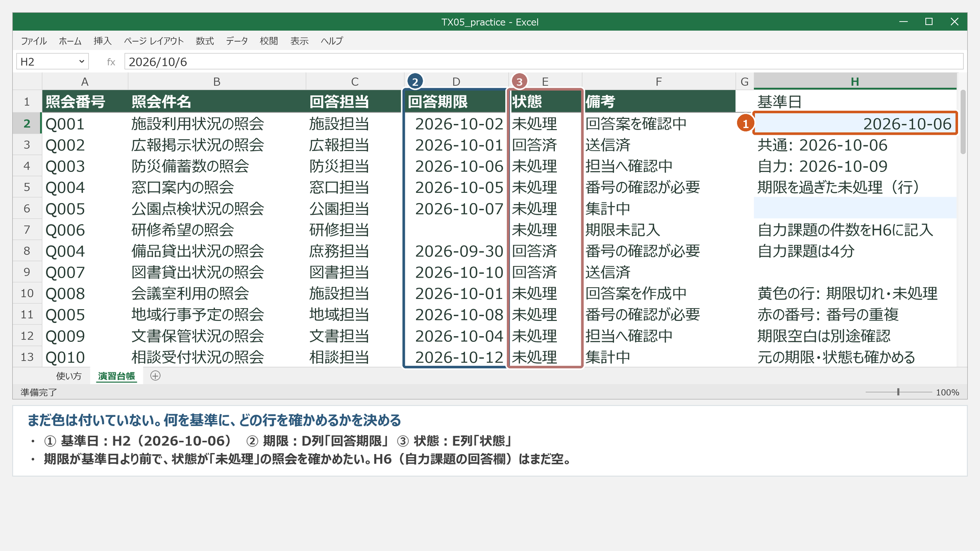
Task: Select cell H2 with date 2026-10-06
Action: pyautogui.click(x=855, y=123)
